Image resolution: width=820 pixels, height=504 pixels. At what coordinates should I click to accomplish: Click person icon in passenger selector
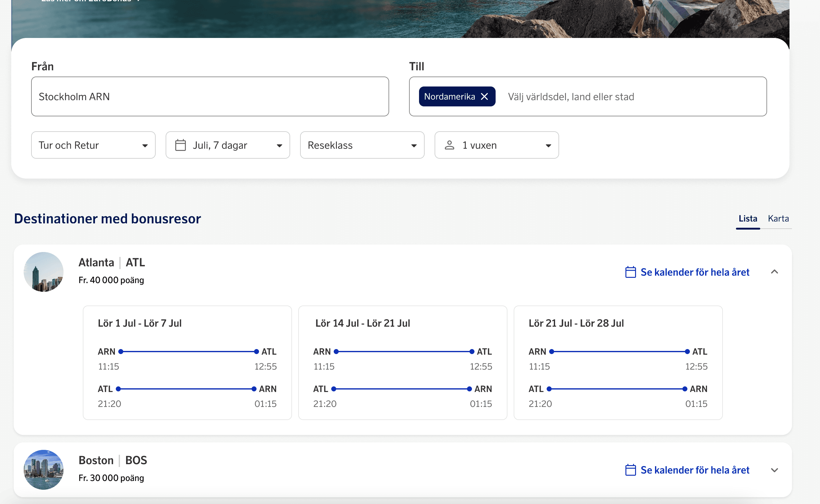tap(449, 145)
